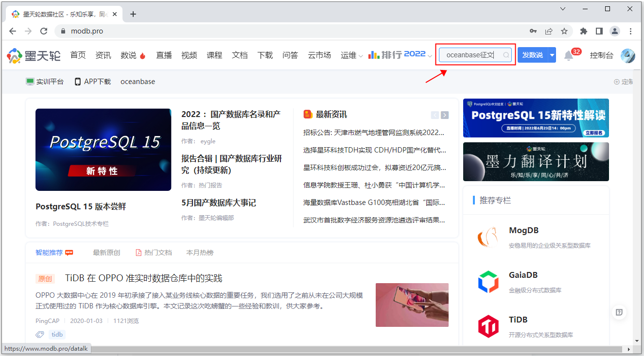
Task: Open a new browser tab
Action: [133, 14]
